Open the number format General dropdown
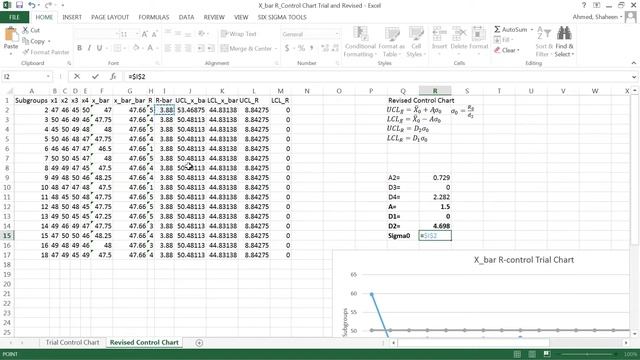Image resolution: width=640 pixels, height=360 pixels. (337, 34)
